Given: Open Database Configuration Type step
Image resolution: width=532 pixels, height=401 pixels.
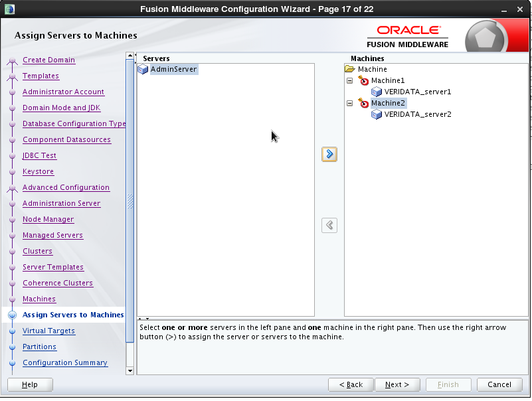Looking at the screenshot, I should 74,124.
